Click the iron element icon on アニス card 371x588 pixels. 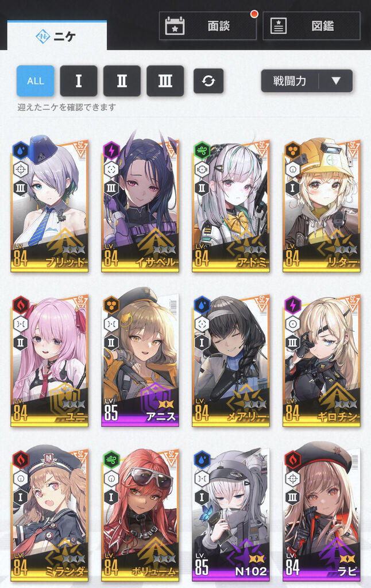tap(111, 305)
